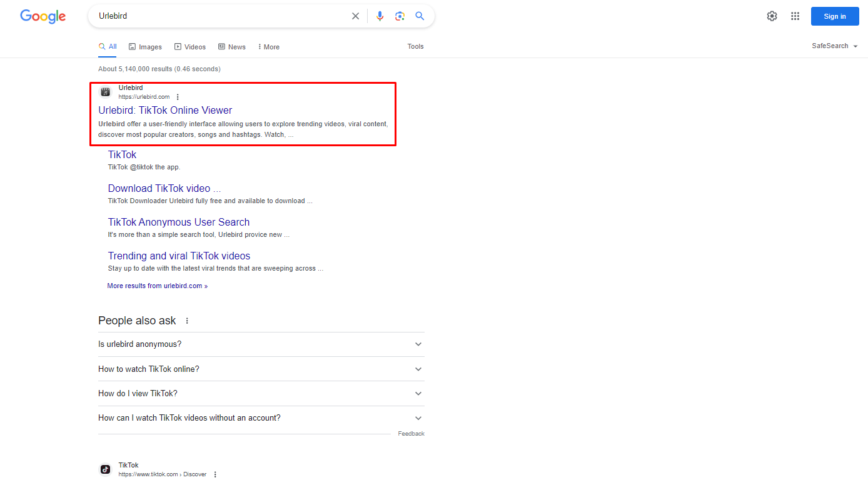Open Google Lens image search

pyautogui.click(x=400, y=16)
